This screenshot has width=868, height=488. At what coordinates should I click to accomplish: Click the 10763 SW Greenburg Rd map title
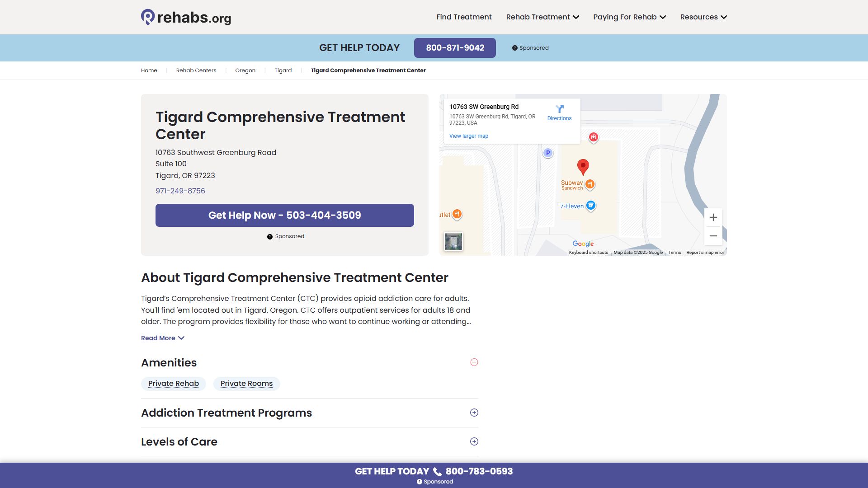tap(484, 107)
